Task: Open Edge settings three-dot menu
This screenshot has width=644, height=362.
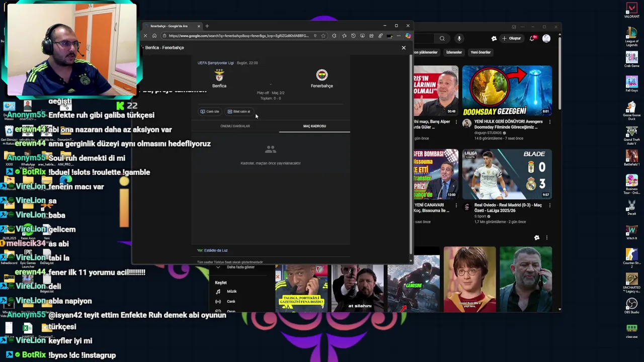Action: click(x=398, y=36)
